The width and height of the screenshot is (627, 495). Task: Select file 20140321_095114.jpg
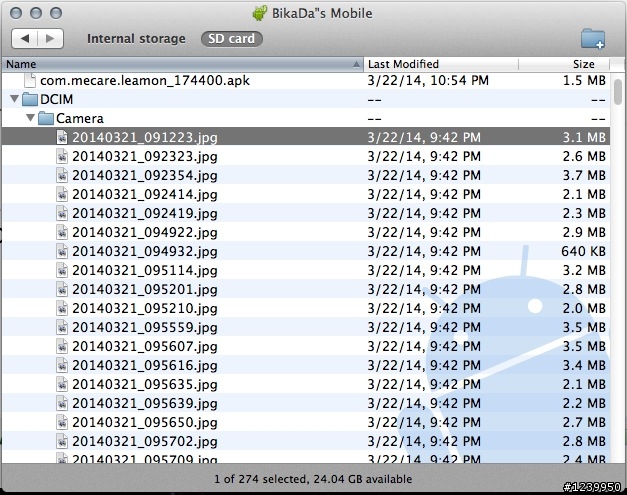point(306,271)
